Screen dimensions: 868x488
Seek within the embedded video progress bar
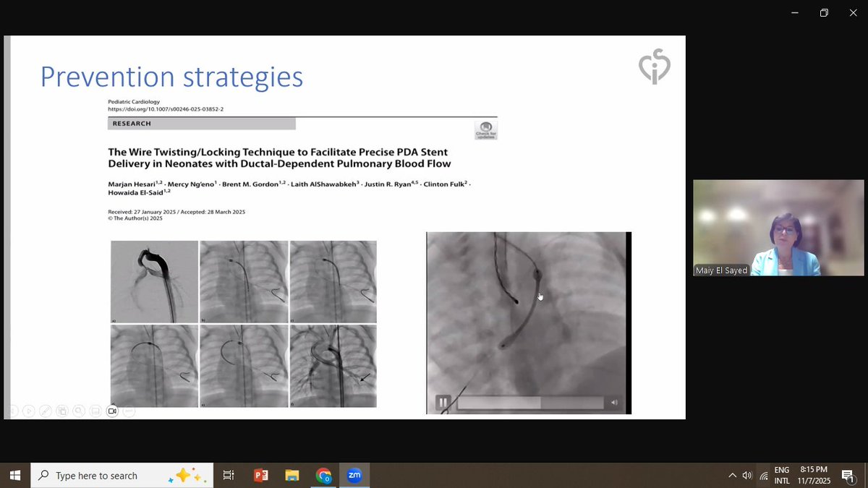(530, 403)
